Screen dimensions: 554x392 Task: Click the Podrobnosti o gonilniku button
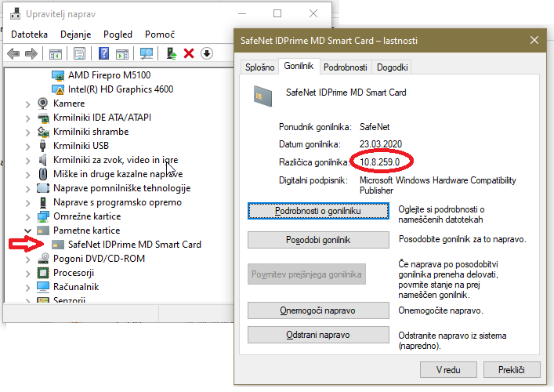tap(318, 211)
